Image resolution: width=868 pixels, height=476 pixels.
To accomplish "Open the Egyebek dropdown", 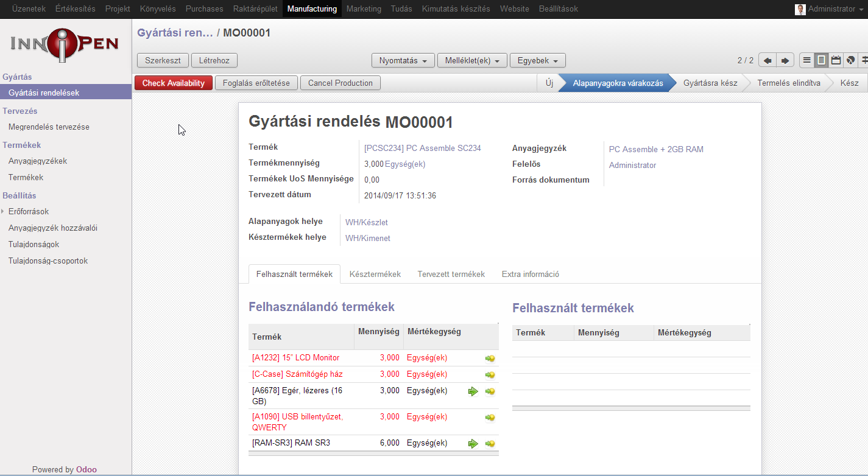I will [x=538, y=60].
